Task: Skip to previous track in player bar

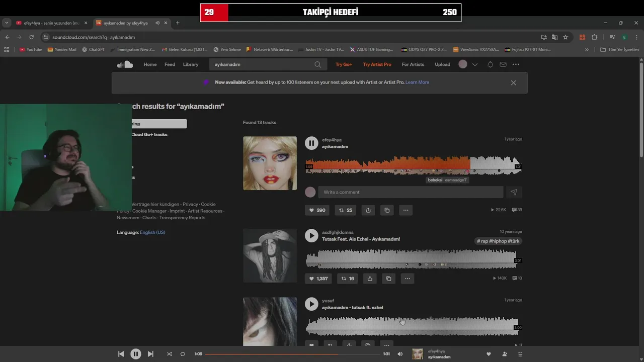Action: click(121, 354)
